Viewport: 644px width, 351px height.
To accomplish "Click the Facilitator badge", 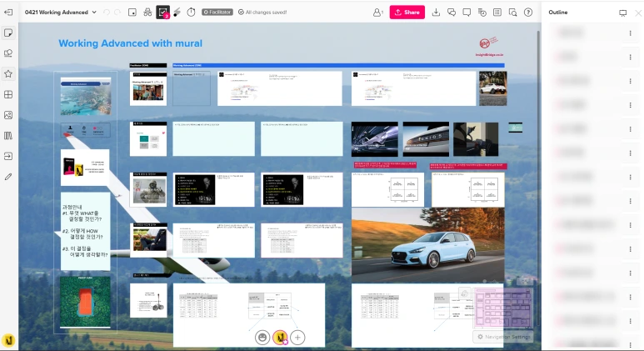I will (x=217, y=13).
